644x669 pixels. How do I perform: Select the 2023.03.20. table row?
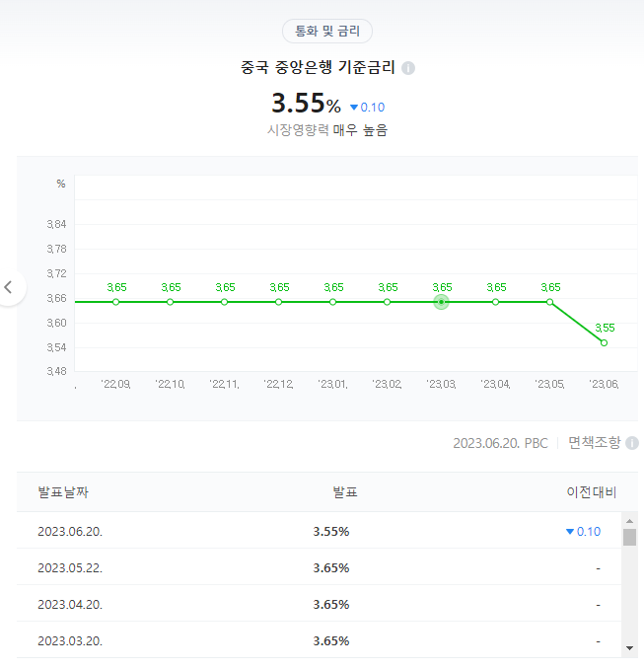[319, 640]
